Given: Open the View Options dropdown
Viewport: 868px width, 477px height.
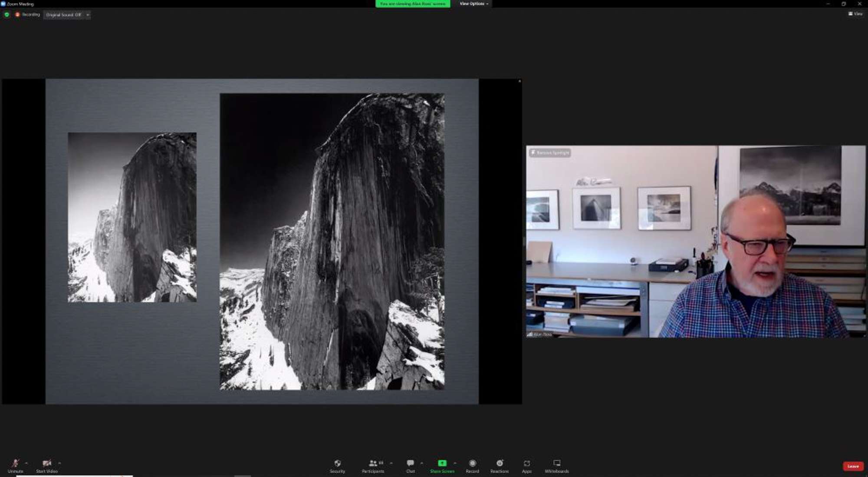Looking at the screenshot, I should (474, 3).
